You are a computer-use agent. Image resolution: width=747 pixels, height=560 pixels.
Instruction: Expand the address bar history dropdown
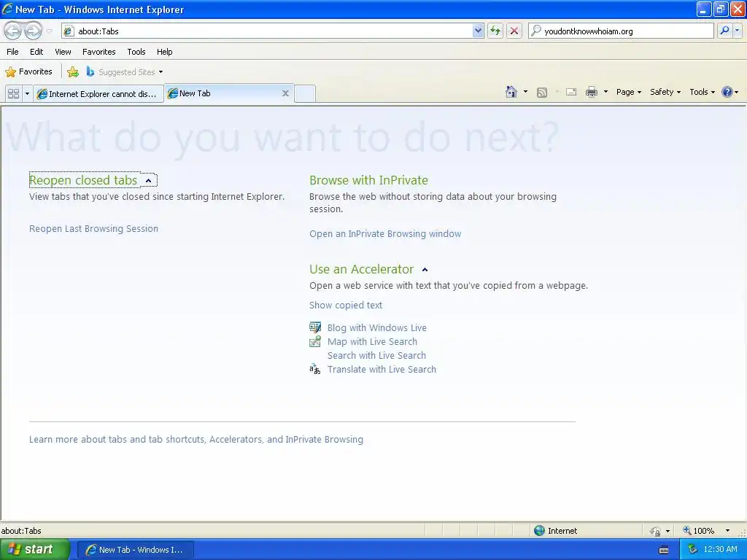478,31
